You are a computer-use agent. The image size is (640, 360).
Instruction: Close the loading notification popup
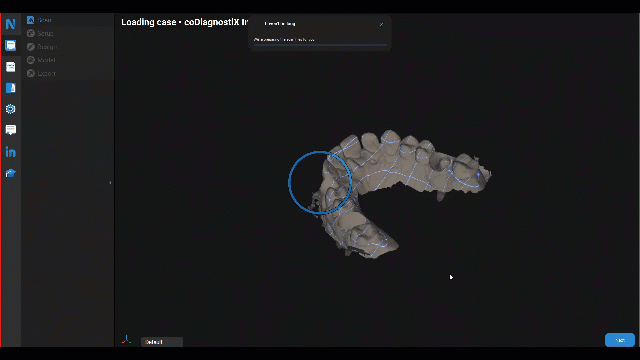pos(381,24)
